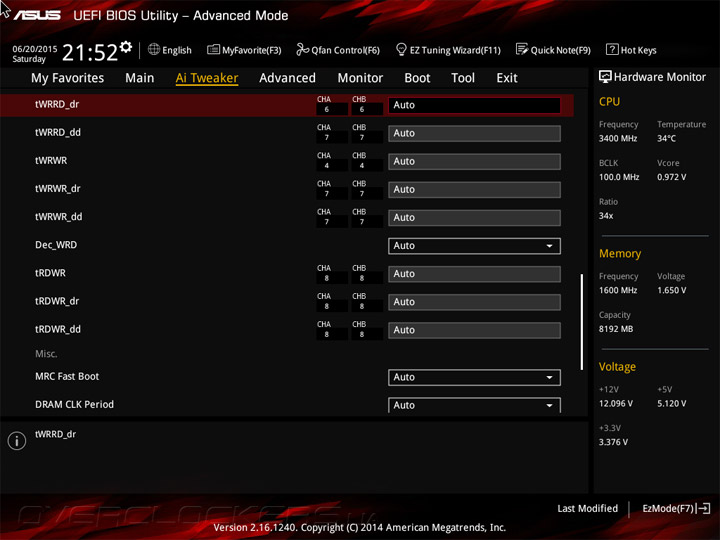Select the Dec_WRD row label
The image size is (720, 540).
coord(56,245)
